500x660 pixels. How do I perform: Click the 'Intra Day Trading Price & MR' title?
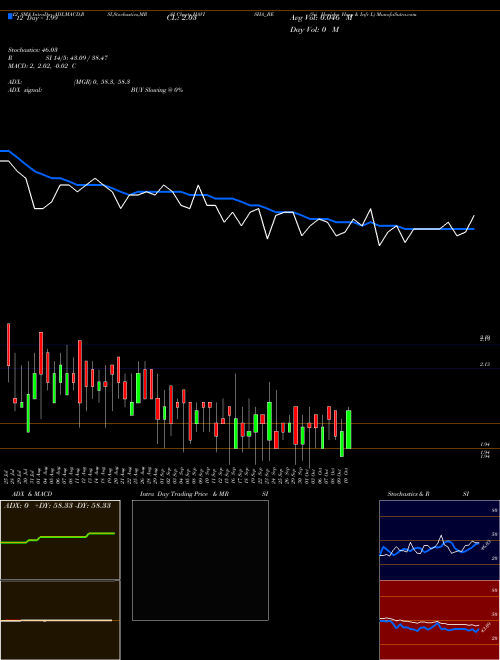click(184, 494)
